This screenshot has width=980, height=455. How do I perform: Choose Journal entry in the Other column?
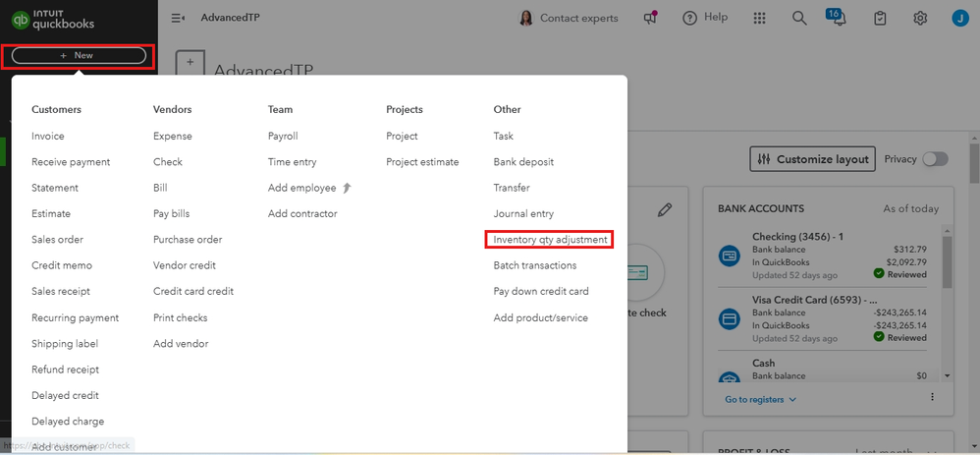(x=523, y=213)
